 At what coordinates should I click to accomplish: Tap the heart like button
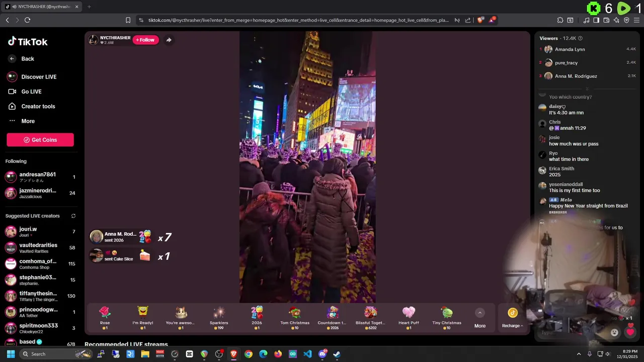click(630, 332)
